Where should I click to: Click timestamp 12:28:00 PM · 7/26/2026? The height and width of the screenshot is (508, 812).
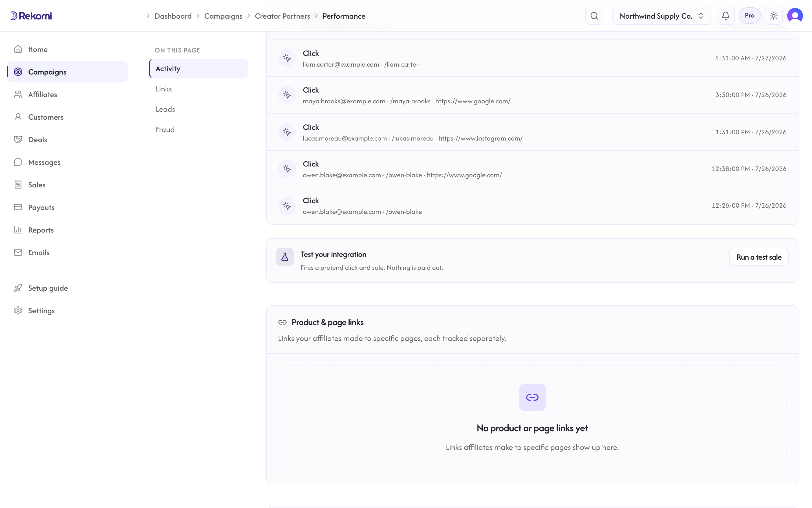pyautogui.click(x=749, y=205)
